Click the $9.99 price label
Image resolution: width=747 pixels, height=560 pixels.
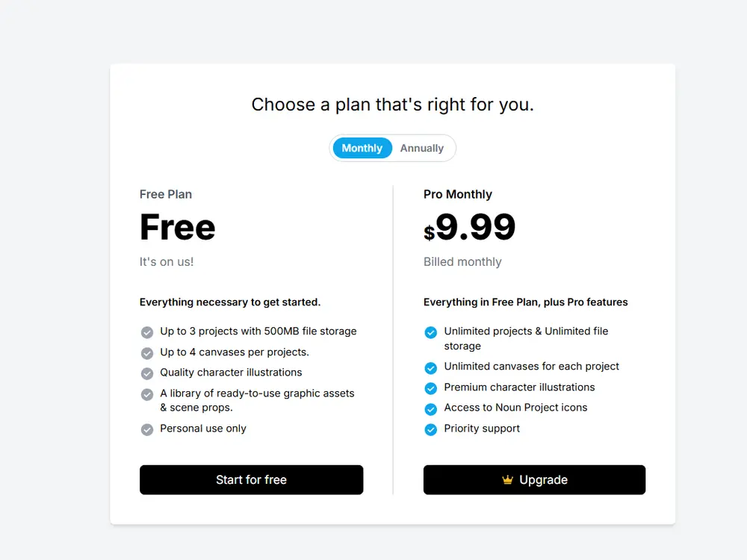click(x=471, y=228)
